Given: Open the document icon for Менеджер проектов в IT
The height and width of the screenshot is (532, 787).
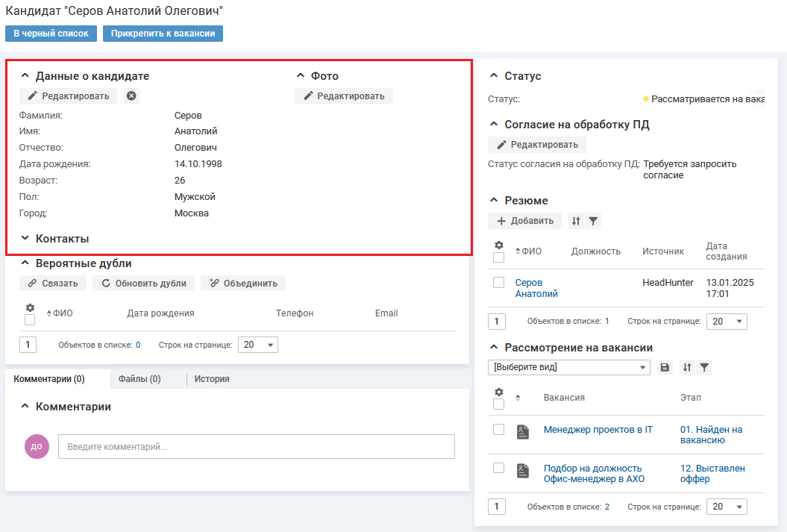Looking at the screenshot, I should click(x=523, y=431).
